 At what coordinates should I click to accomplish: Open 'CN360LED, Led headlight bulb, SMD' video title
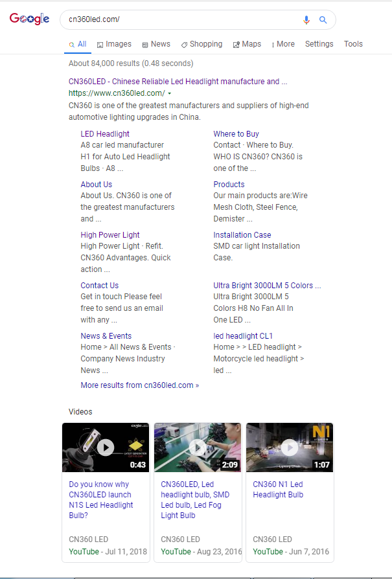click(x=195, y=500)
